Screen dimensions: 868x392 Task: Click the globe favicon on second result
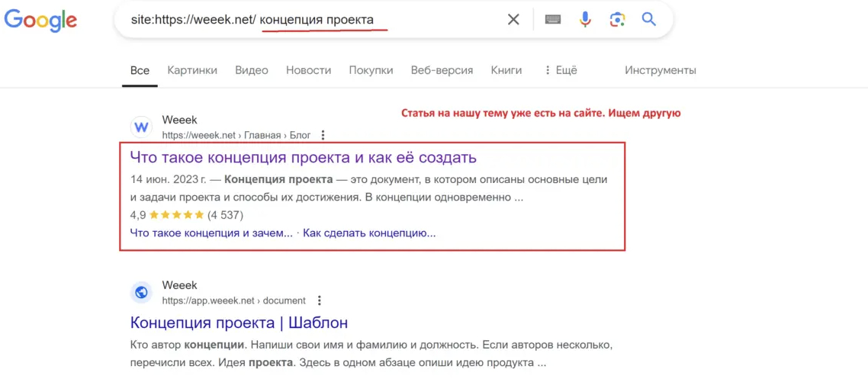pyautogui.click(x=141, y=292)
